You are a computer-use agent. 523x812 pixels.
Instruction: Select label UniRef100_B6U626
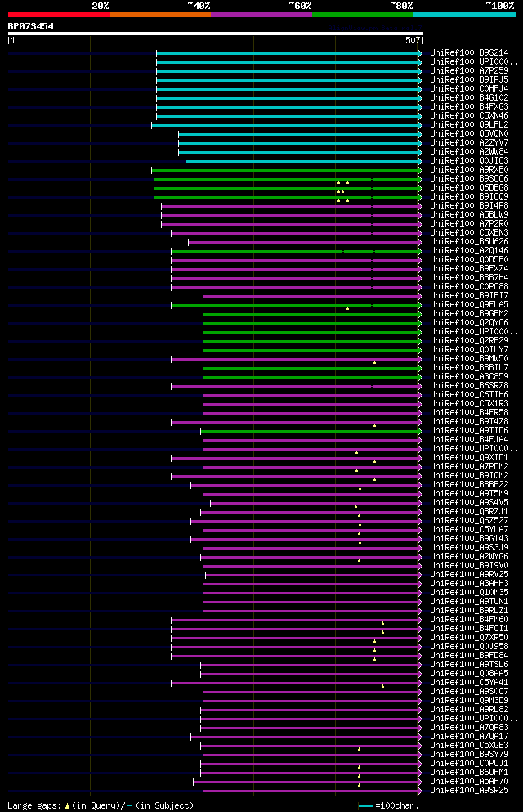(x=469, y=241)
